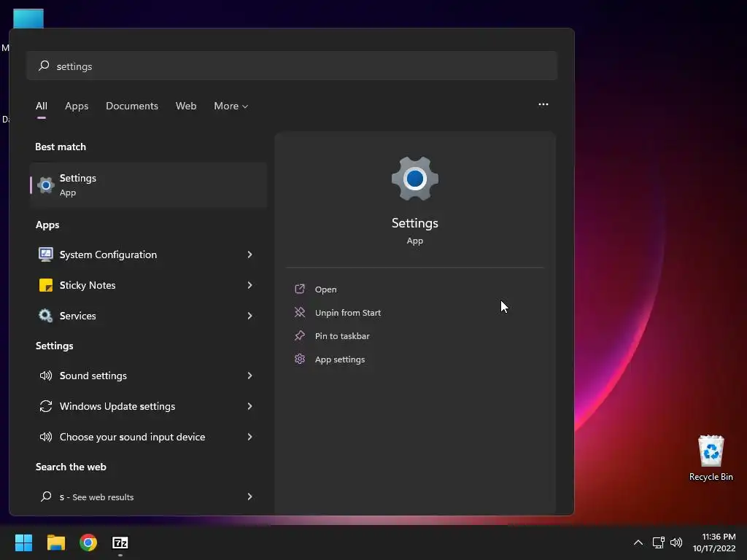Viewport: 747px width, 560px height.
Task: Click the Unpin from Start icon
Action: (300, 312)
